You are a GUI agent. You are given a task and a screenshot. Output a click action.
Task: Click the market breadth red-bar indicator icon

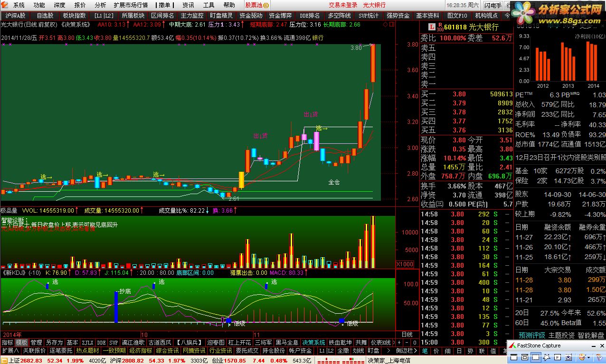pos(340,360)
